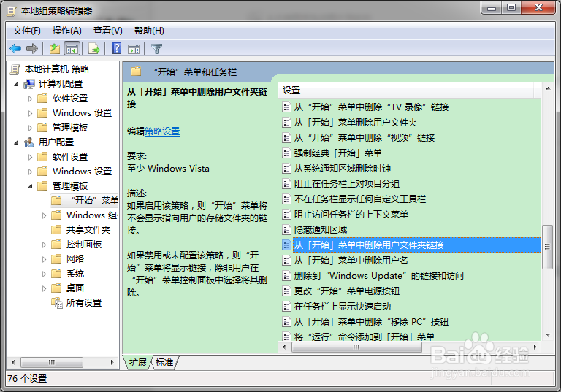The width and height of the screenshot is (561, 392).
Task: Click the folder icon beside 共享文件夹
Action: point(56,230)
